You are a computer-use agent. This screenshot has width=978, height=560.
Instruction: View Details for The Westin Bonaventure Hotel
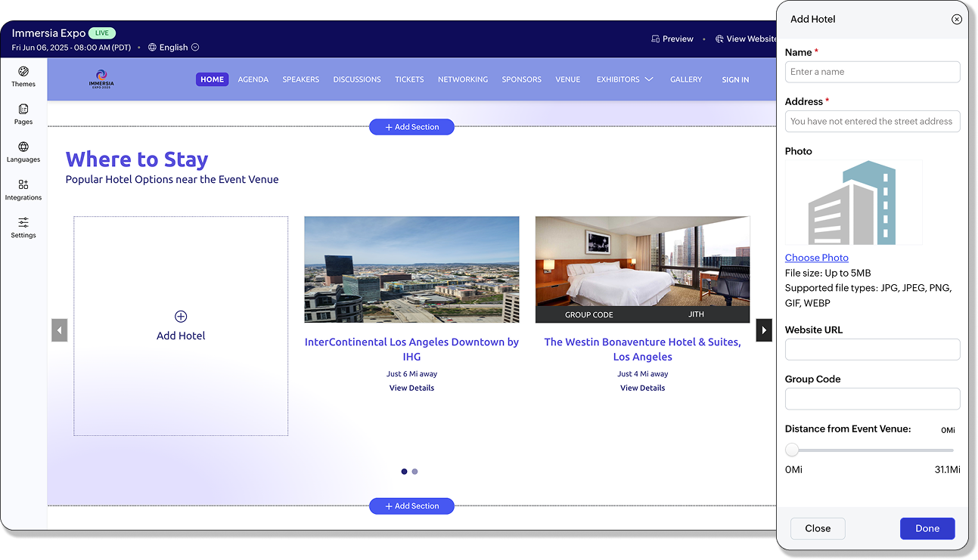pyautogui.click(x=643, y=388)
